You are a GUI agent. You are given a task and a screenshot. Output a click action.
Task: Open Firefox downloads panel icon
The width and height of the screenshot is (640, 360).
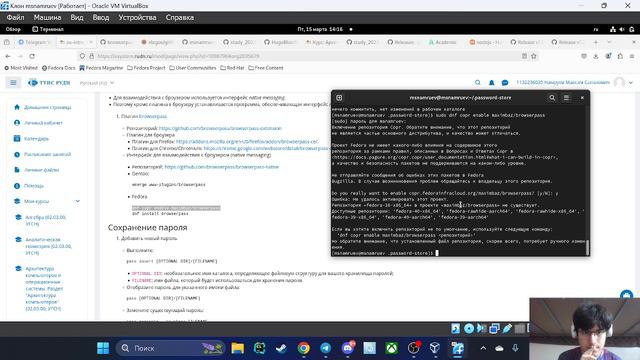pos(596,56)
